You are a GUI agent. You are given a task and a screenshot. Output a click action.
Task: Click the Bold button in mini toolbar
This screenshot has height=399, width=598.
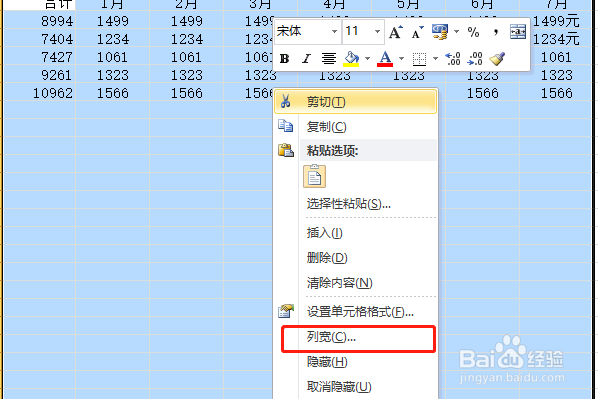[285, 59]
